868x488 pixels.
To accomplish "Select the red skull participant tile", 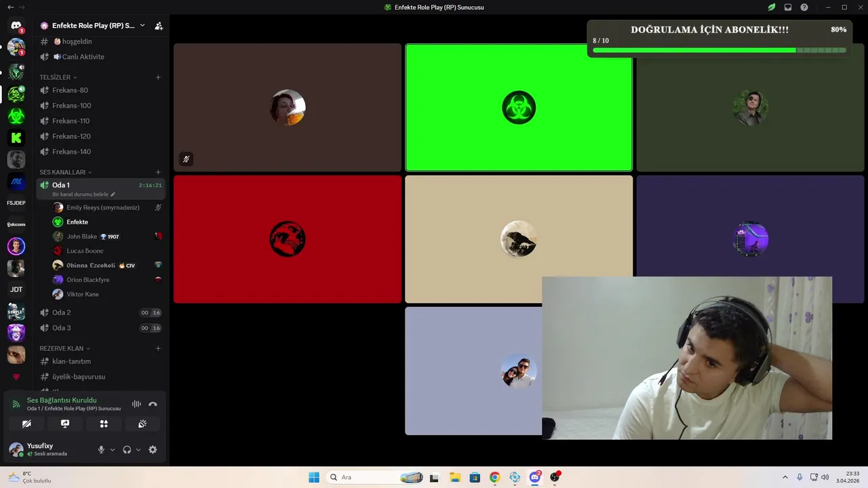I will point(288,239).
